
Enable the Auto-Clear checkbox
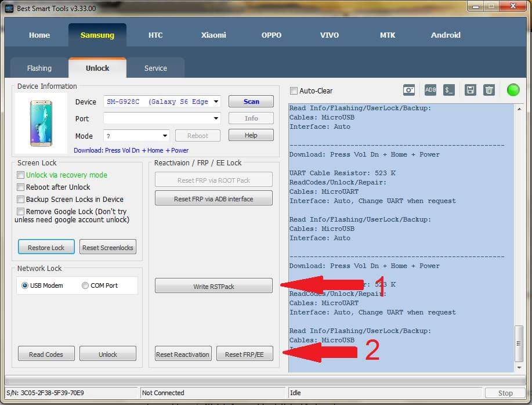pyautogui.click(x=294, y=91)
